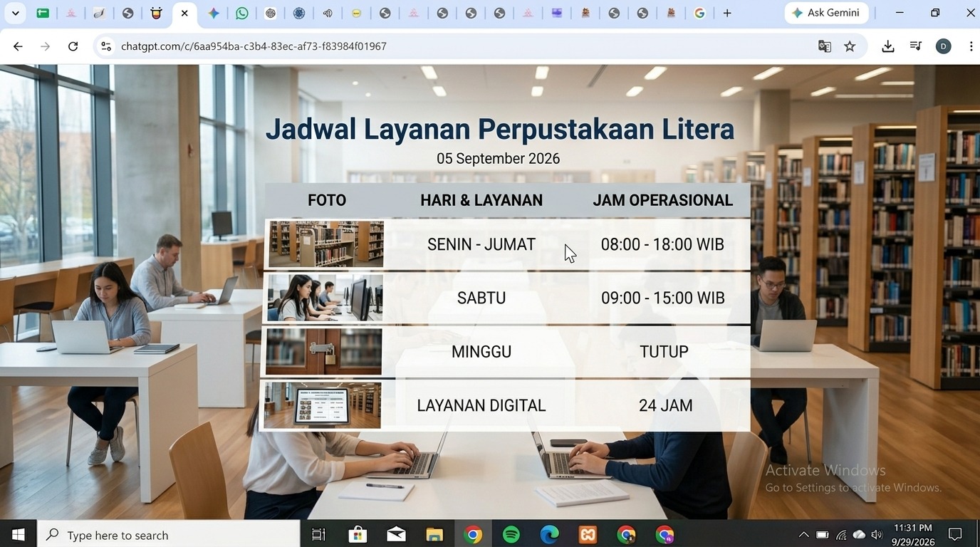This screenshot has height=547, width=980.
Task: Switch to the Gemini sparkle tab
Action: (x=214, y=13)
